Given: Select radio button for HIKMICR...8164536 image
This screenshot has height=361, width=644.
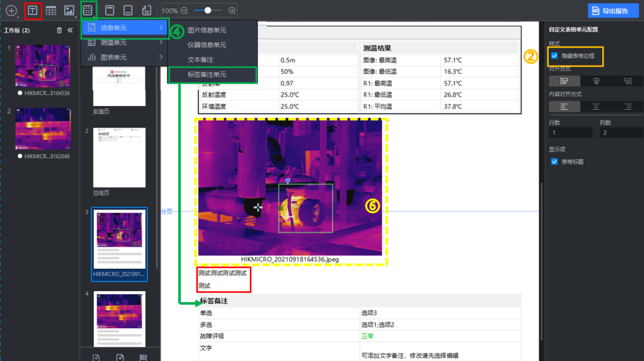Looking at the screenshot, I should (20, 93).
